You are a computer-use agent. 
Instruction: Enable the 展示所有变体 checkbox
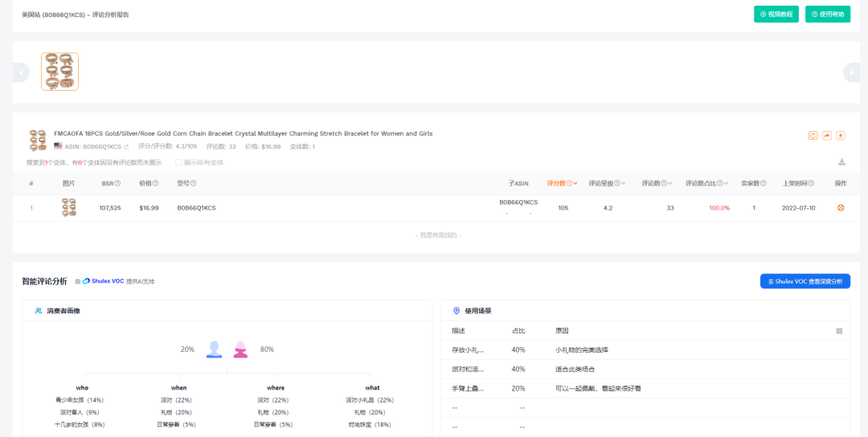pyautogui.click(x=178, y=162)
